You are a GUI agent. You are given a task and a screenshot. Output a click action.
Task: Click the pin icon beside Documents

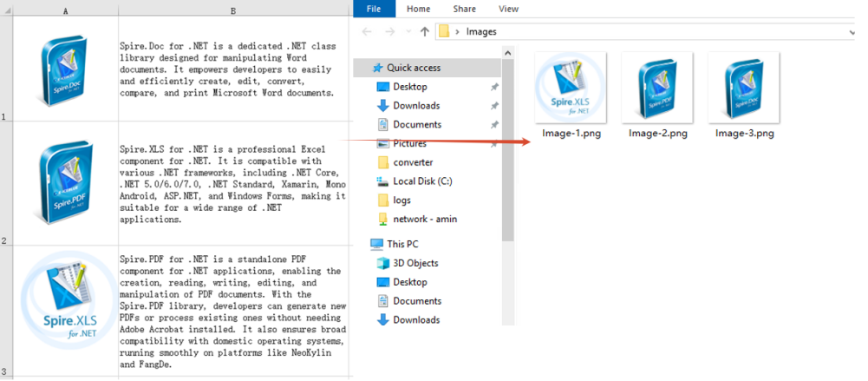pos(494,125)
